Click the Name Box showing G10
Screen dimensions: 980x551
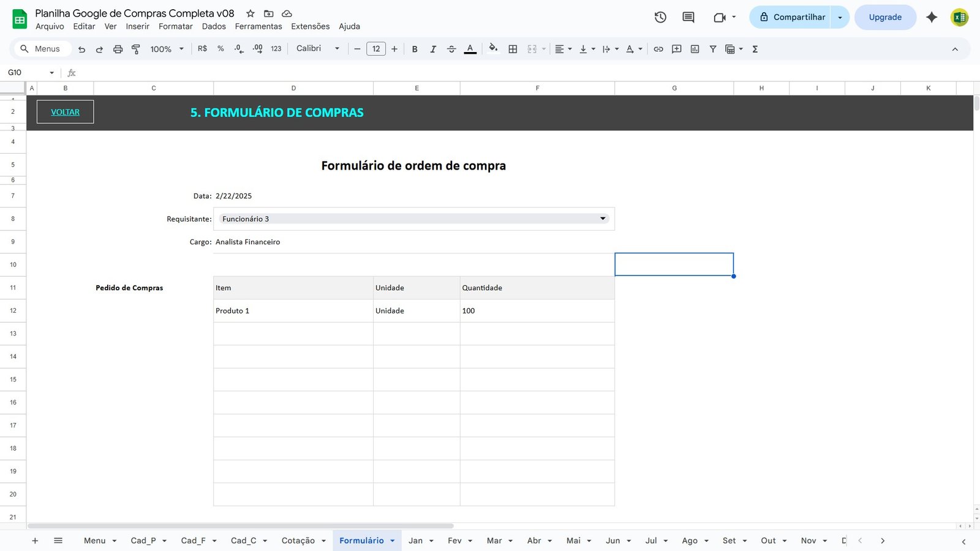(24, 72)
